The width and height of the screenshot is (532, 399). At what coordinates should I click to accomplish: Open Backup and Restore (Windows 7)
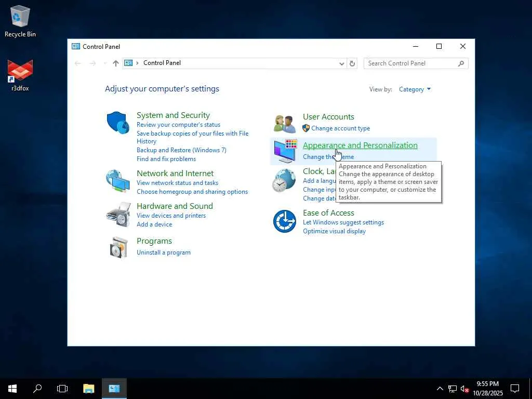tap(181, 150)
